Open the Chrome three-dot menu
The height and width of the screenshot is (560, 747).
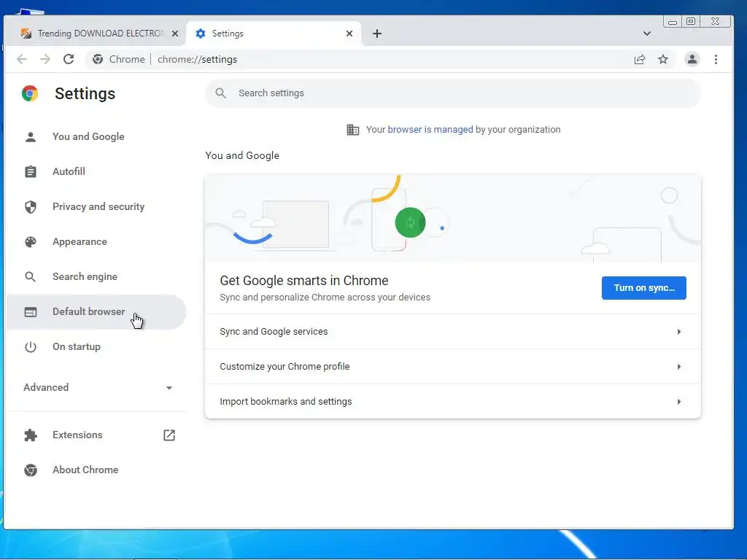coord(716,59)
